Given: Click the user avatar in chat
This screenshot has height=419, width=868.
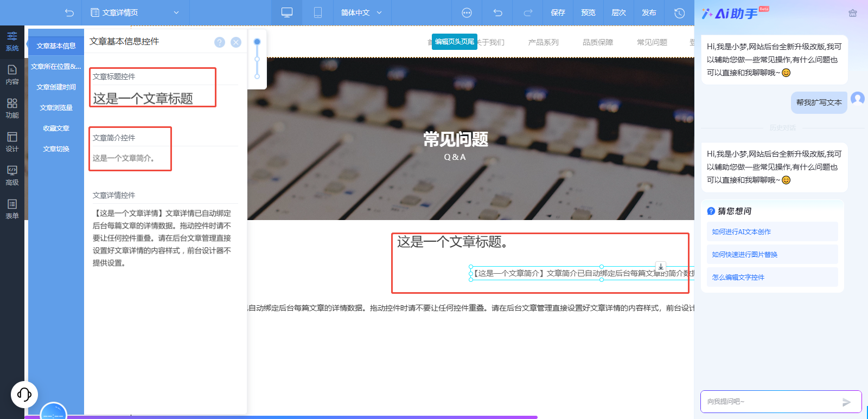Looking at the screenshot, I should tap(858, 98).
